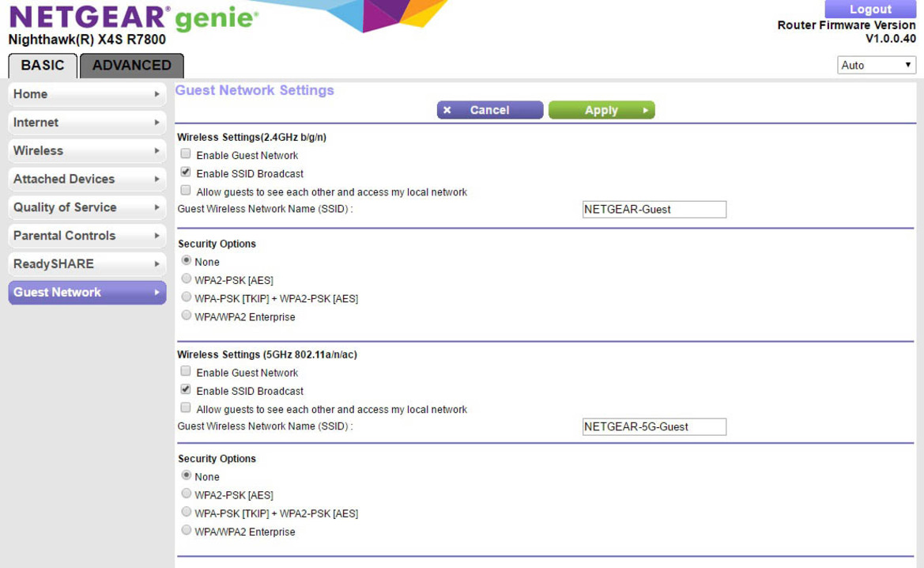Click the NETGEAR-5G-Guest SSID field
Image resolution: width=924 pixels, height=568 pixels.
(654, 427)
